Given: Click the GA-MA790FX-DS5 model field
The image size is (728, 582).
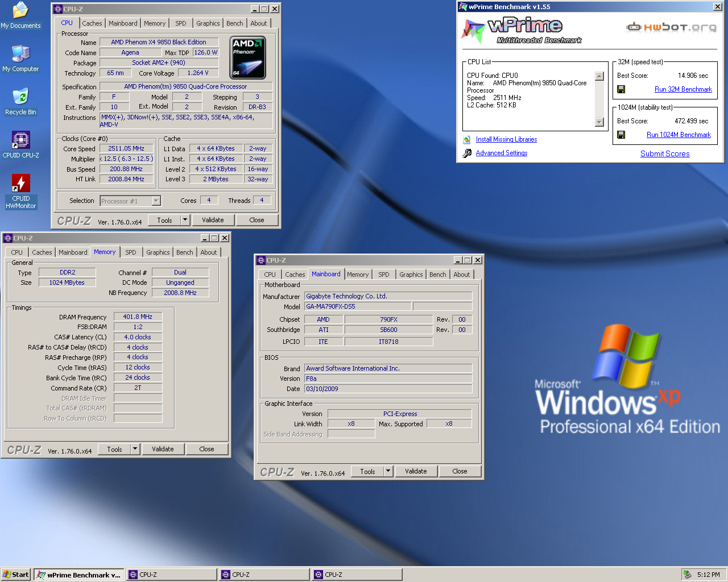Looking at the screenshot, I should 358,306.
